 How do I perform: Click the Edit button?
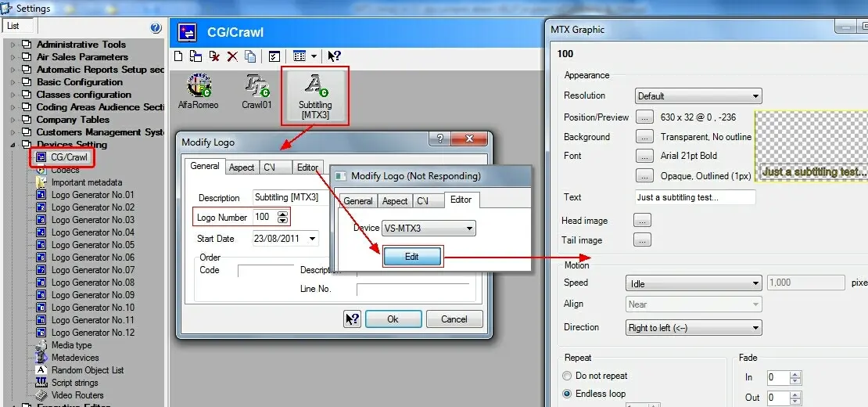click(x=412, y=257)
